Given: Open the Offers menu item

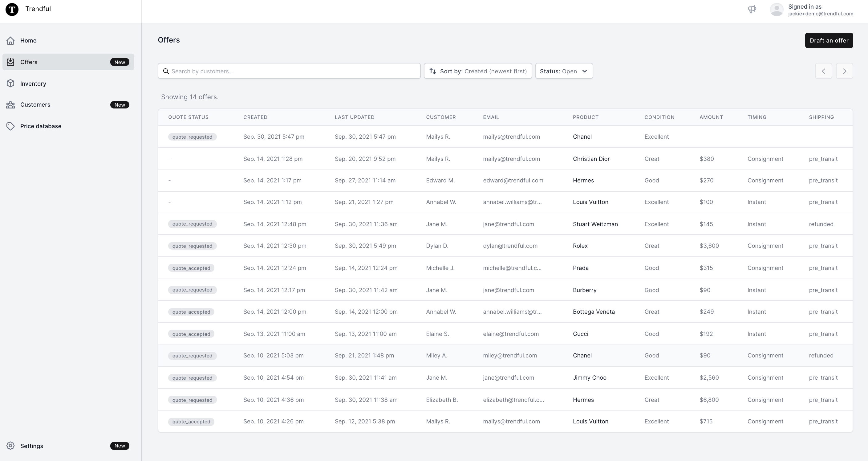Looking at the screenshot, I should [68, 62].
